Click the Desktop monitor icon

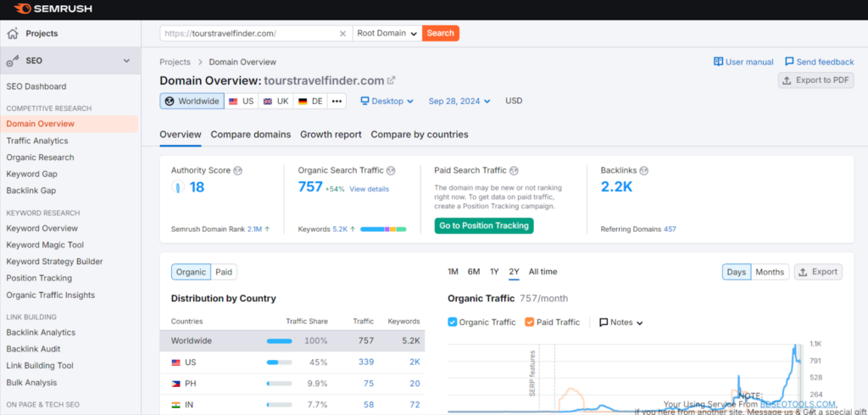tap(364, 102)
